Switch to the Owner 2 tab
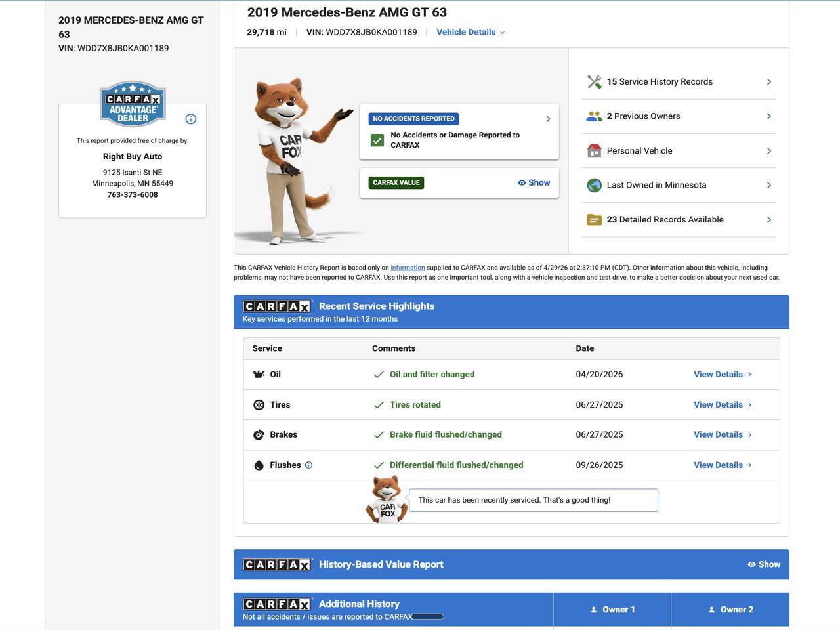The height and width of the screenshot is (630, 840). coord(730,610)
